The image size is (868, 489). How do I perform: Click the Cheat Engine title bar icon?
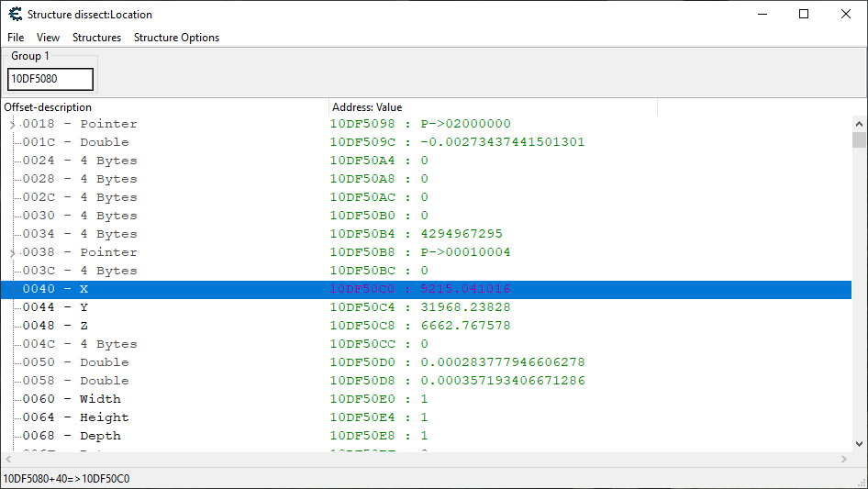(x=14, y=14)
